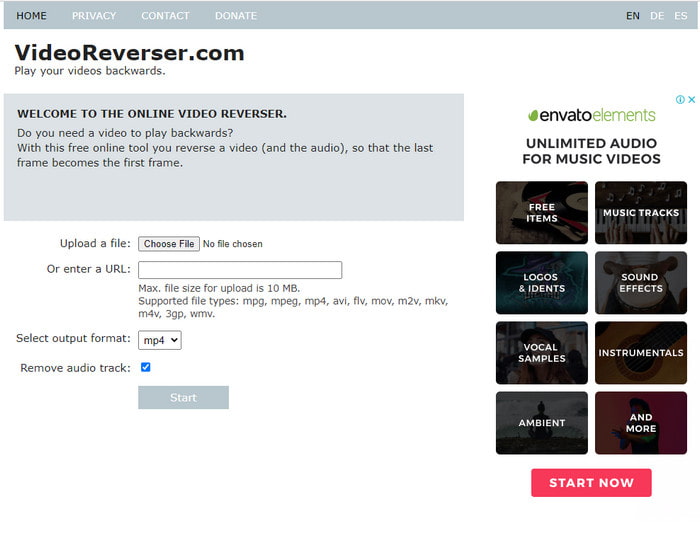Click the ad info icon
Screen dimensions: 700x536
680,100
